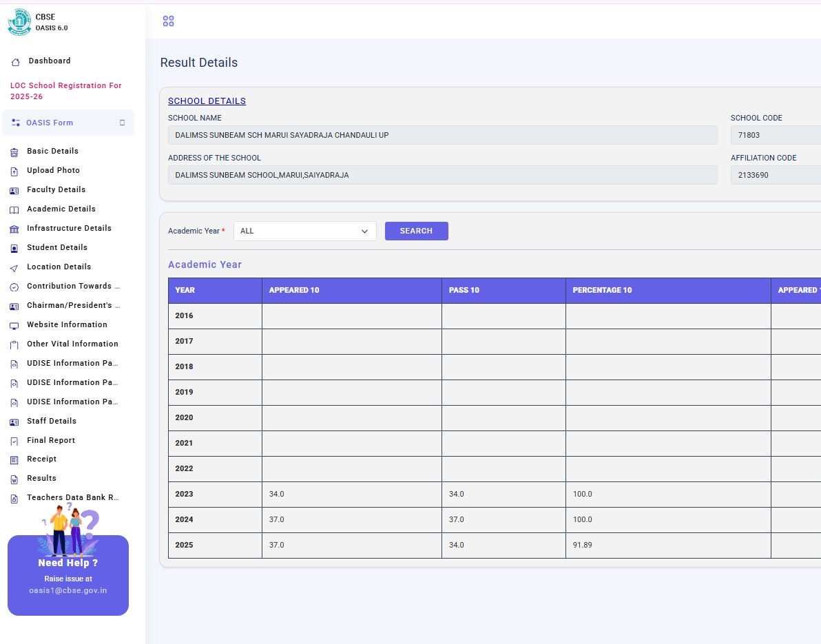Click the School Name input field
821x644 pixels.
coord(442,135)
